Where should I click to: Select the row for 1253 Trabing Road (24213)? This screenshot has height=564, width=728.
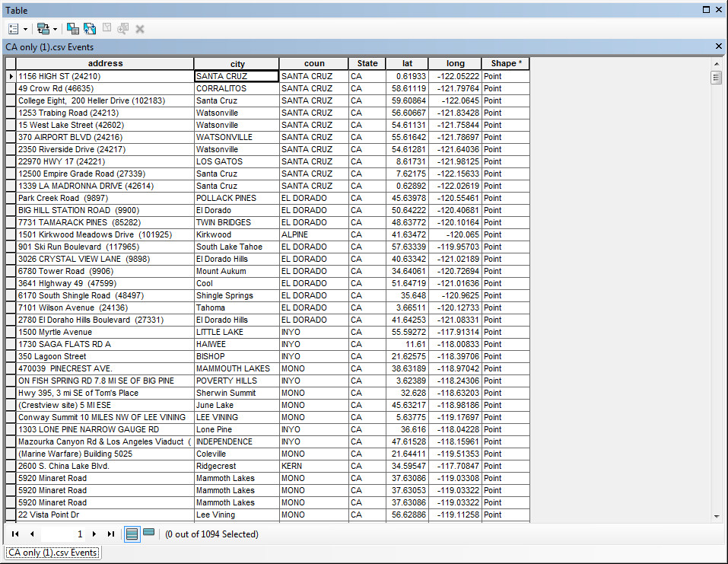(x=11, y=113)
